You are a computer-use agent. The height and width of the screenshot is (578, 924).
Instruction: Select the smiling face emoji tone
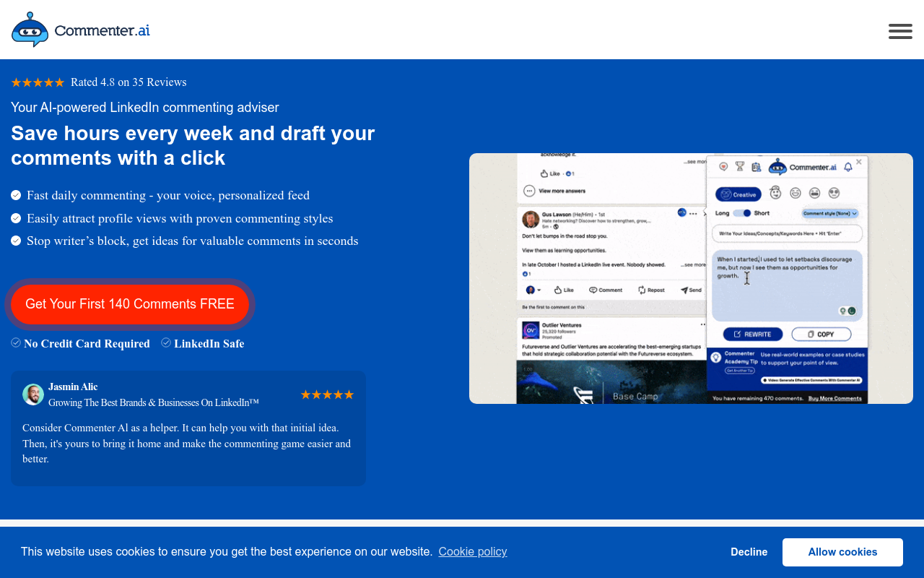click(796, 193)
